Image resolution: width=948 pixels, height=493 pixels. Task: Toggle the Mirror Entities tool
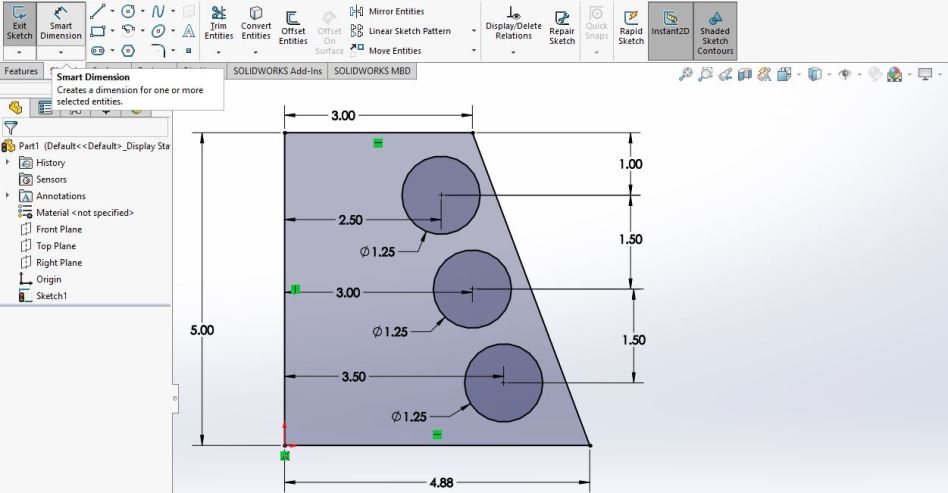coord(388,11)
